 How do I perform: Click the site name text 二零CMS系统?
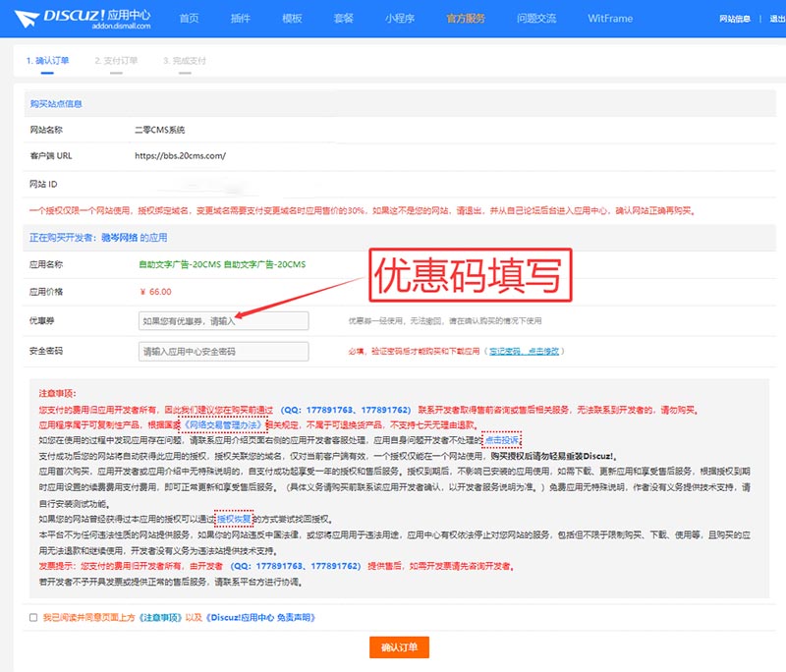tap(159, 130)
